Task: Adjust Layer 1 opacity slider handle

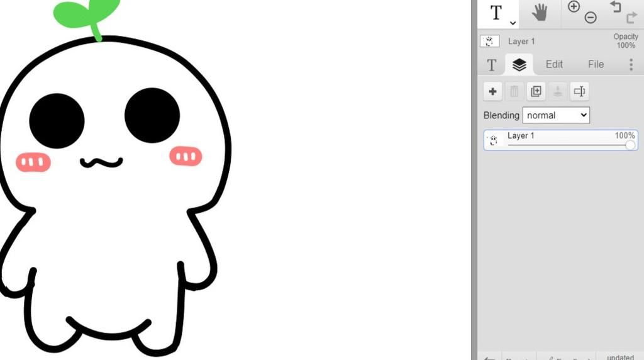Action: [630, 145]
